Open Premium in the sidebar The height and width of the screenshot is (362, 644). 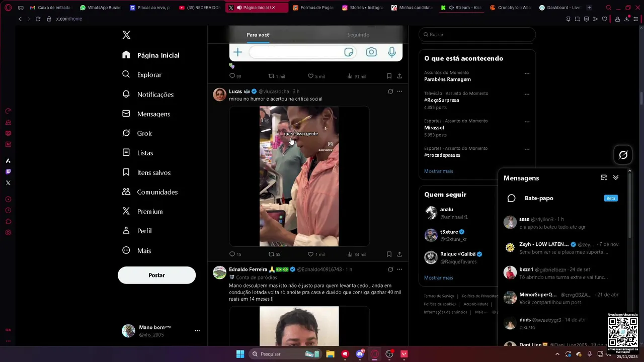coord(142,212)
